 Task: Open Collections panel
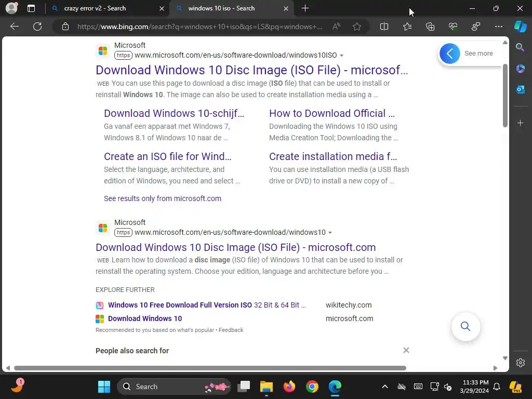pos(430,26)
